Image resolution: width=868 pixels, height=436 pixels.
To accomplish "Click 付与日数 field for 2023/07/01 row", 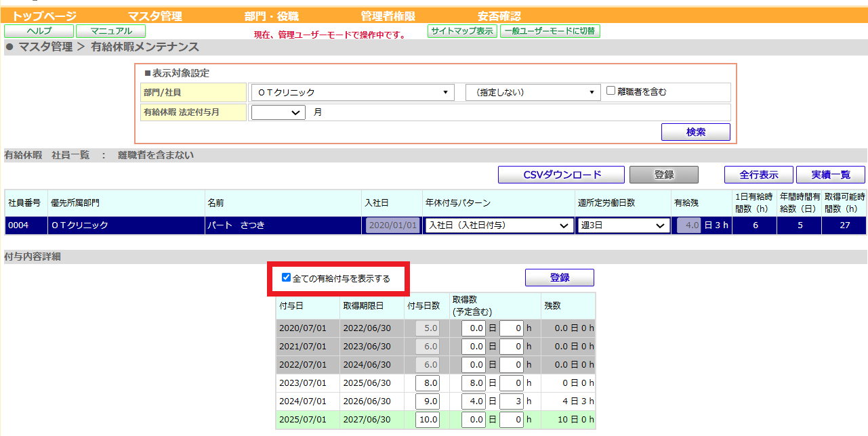I will pos(428,383).
